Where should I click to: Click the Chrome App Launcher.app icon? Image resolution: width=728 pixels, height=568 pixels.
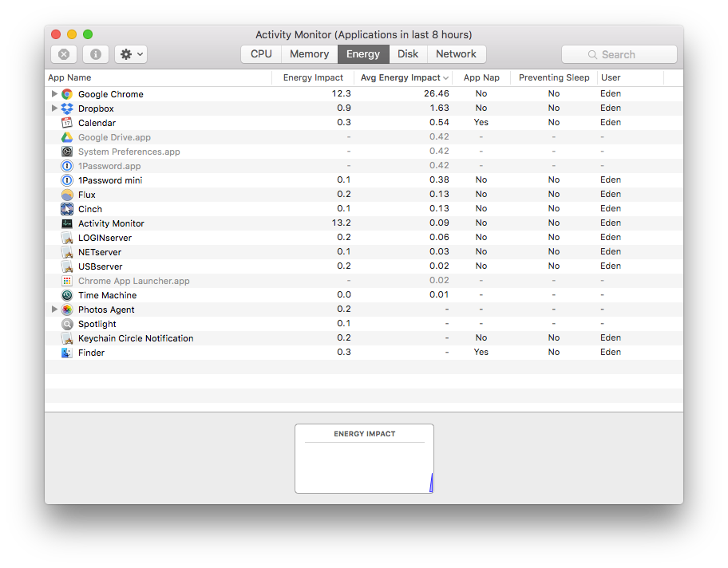67,282
